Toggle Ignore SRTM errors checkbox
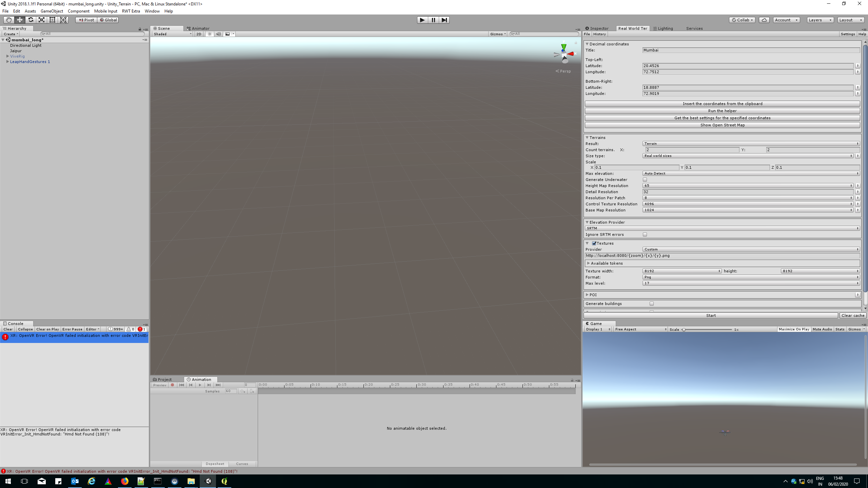Image resolution: width=868 pixels, height=488 pixels. click(645, 235)
